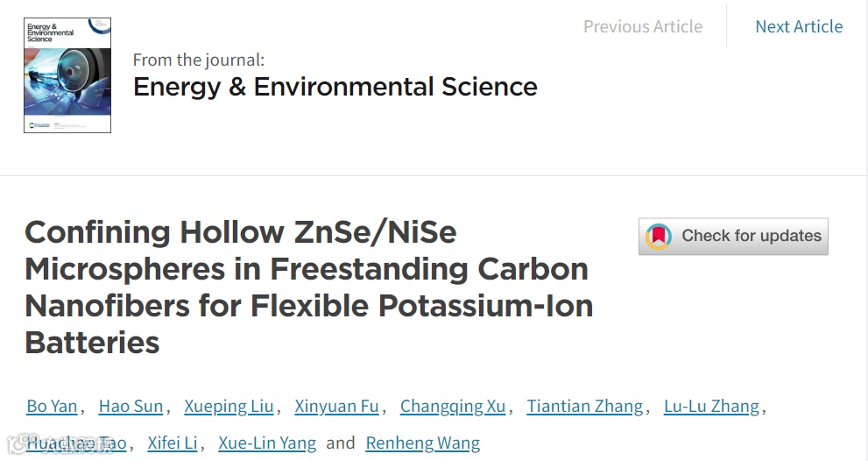
Task: Open the Energy & Environmental Science cover thumbnail
Action: coord(67,75)
